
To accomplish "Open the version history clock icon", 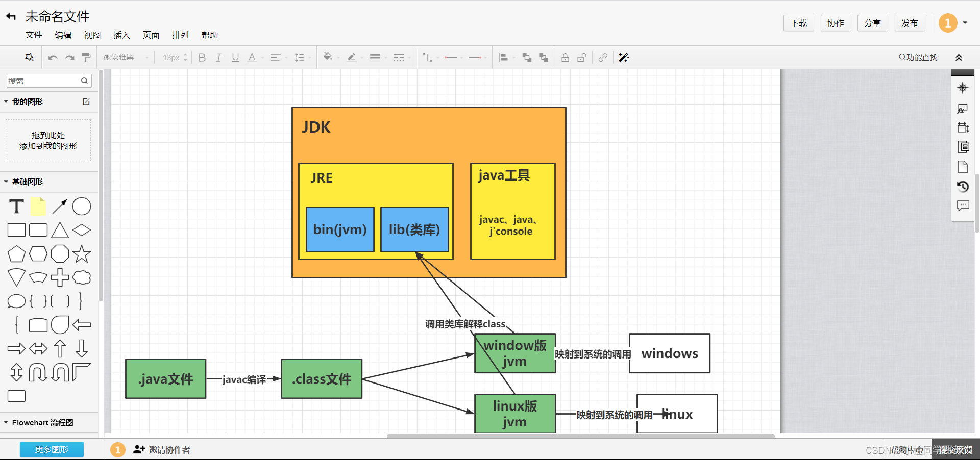I will pos(963,187).
